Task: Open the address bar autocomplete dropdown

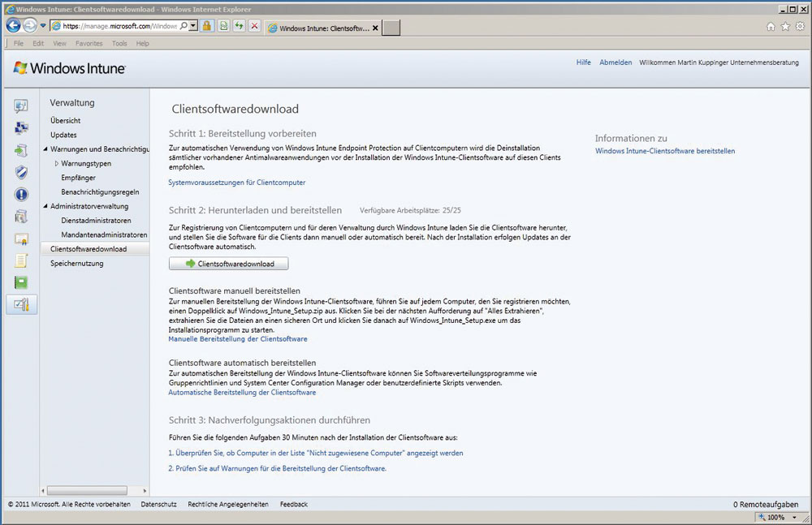Action: (x=193, y=26)
